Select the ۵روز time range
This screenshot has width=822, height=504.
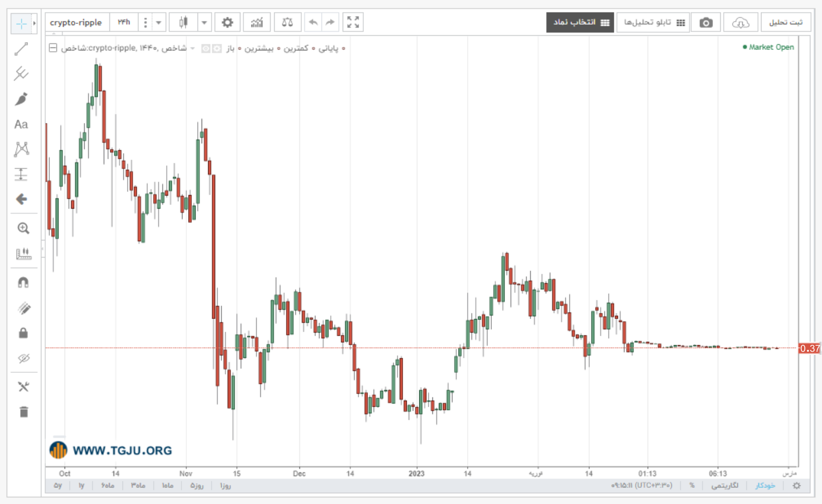tap(197, 485)
